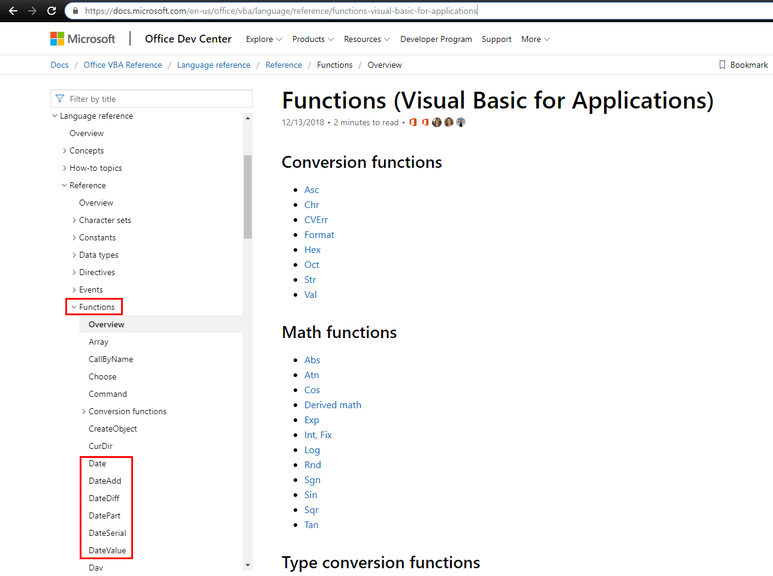Select Overview under Functions in sidebar

click(x=106, y=324)
